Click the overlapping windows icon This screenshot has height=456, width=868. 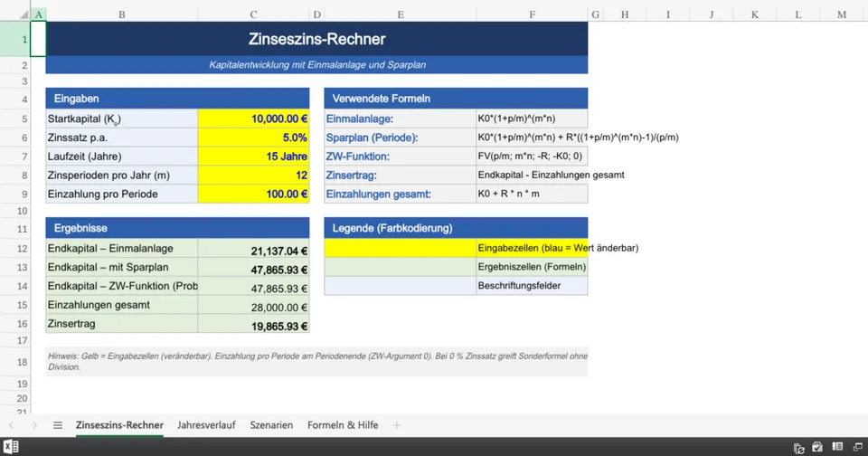point(858,447)
